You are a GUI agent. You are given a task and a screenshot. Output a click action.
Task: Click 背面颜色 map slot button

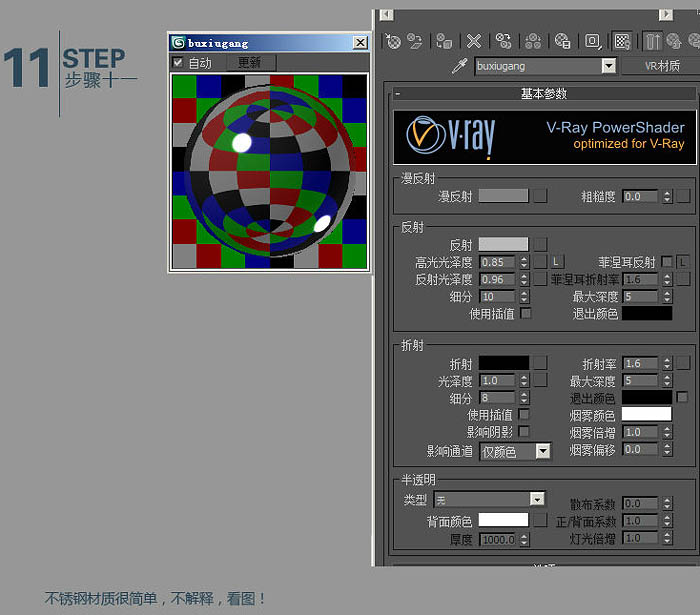pyautogui.click(x=540, y=519)
